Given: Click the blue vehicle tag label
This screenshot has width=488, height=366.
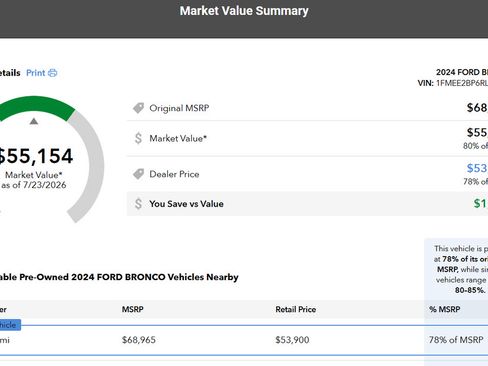Looking at the screenshot, I should (x=10, y=325).
